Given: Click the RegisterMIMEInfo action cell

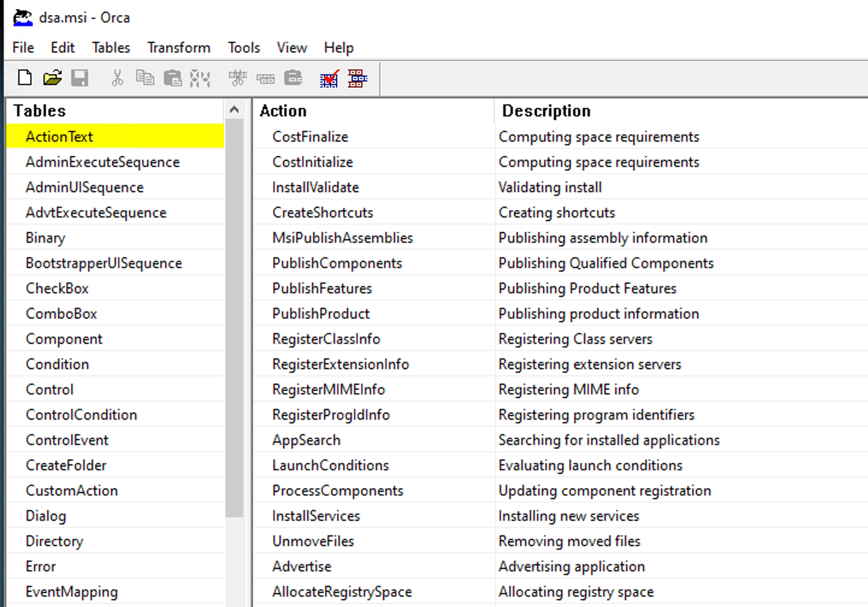Looking at the screenshot, I should 373,390.
